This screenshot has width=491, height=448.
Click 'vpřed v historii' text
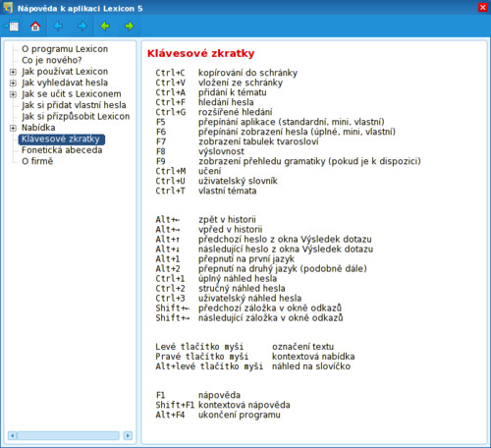coord(230,229)
